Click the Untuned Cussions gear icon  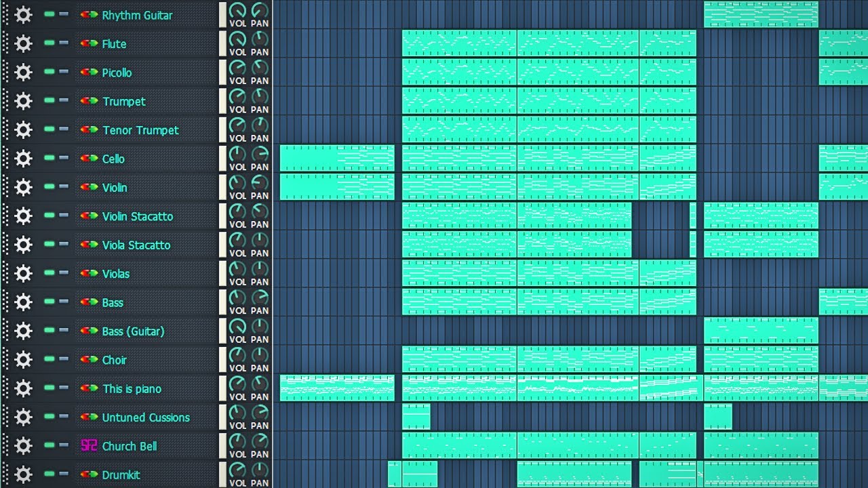coord(23,418)
